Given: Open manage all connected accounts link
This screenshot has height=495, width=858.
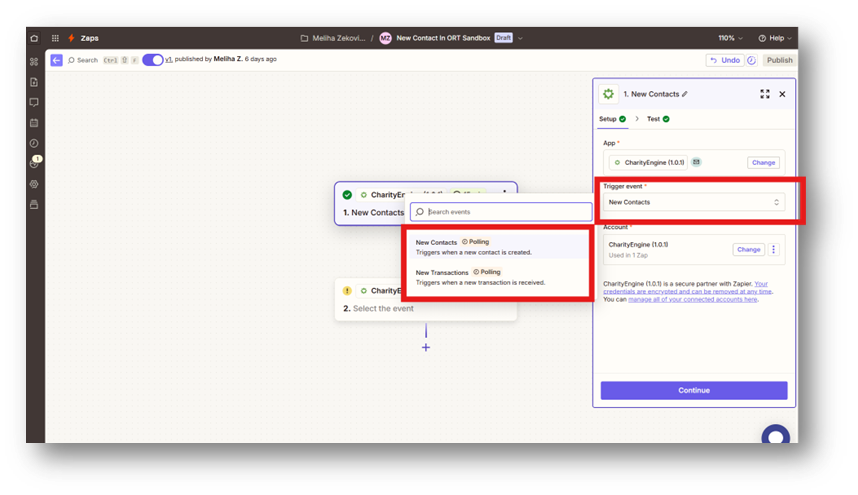Looking at the screenshot, I should [692, 299].
